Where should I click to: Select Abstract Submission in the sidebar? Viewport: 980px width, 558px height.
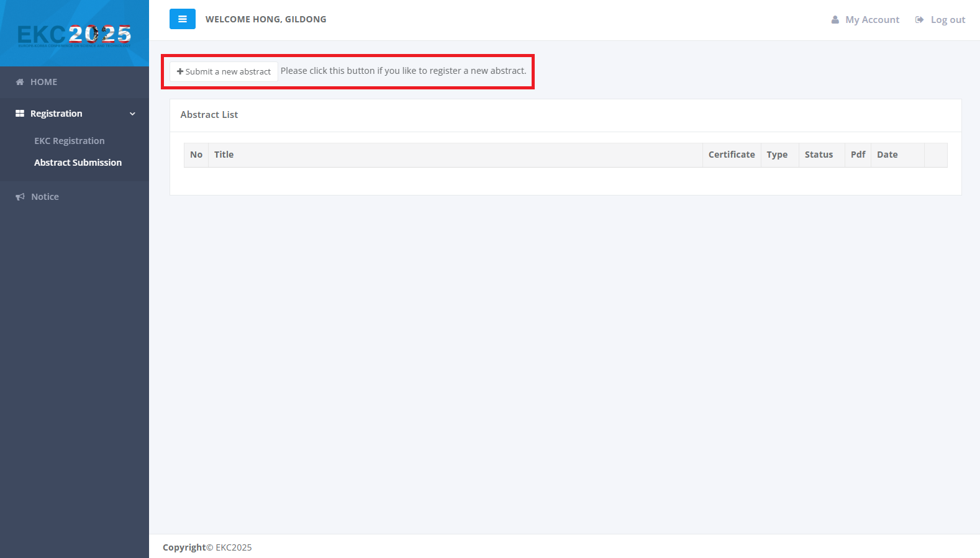pyautogui.click(x=78, y=163)
